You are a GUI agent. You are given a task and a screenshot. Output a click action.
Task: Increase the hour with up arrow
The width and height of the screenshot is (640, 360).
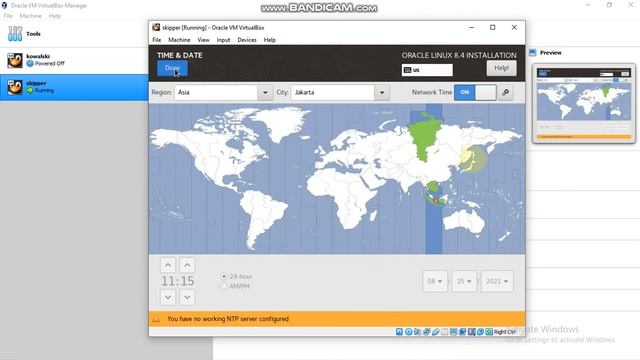168,265
